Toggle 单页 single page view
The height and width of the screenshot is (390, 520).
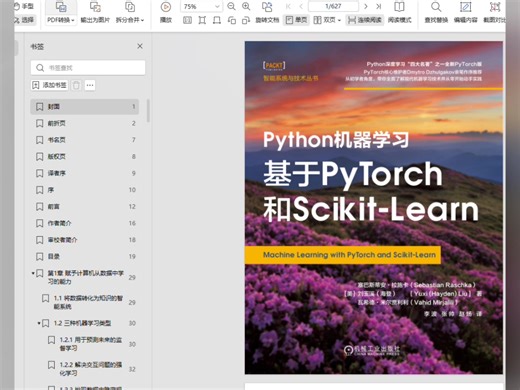click(296, 20)
